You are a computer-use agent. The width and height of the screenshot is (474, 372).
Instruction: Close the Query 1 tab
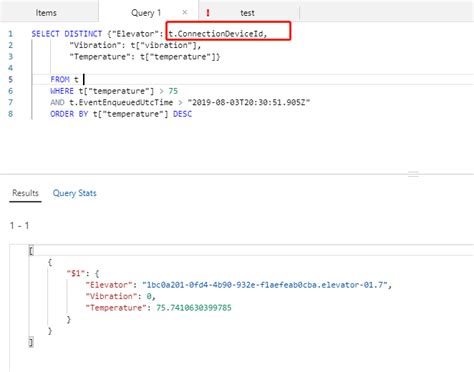point(185,12)
